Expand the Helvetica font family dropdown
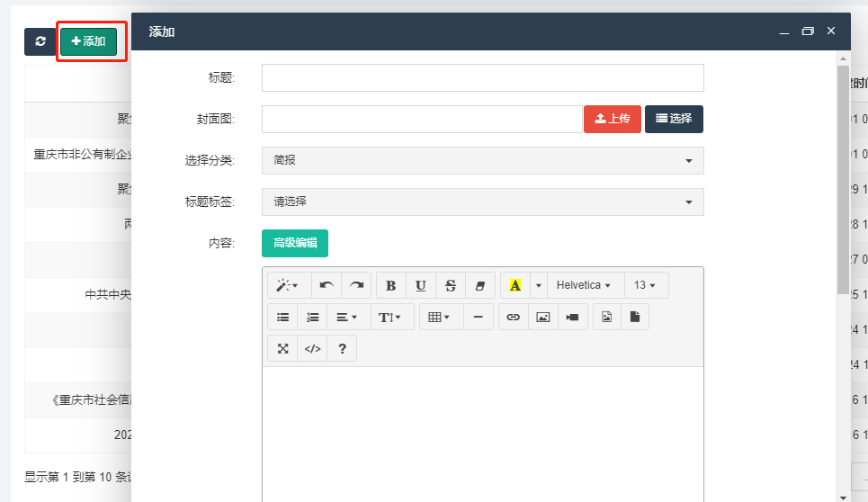Viewport: 868px width, 502px height. point(584,285)
